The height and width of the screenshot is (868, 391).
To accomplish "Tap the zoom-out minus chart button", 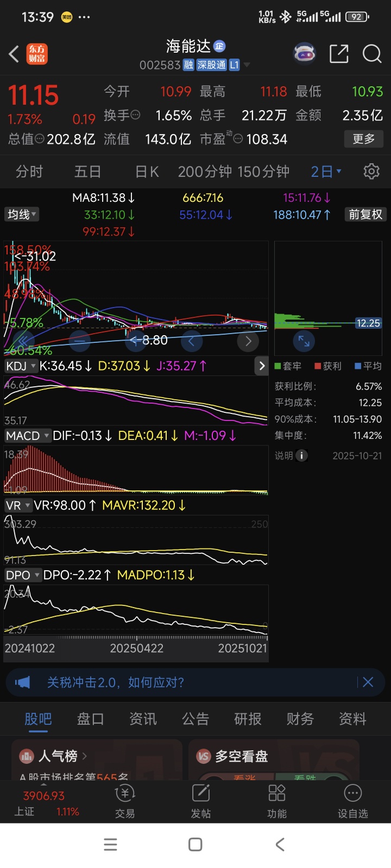I will tap(80, 341).
